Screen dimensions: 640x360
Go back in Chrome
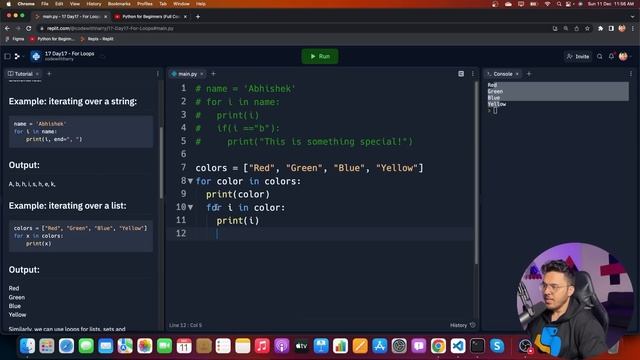click(7, 28)
